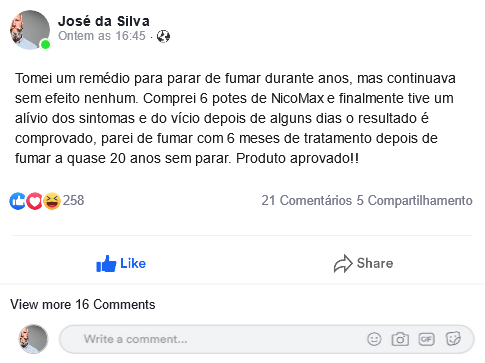485x363 pixels.
Task: Open José da Silva's profile picture
Action: [30, 30]
